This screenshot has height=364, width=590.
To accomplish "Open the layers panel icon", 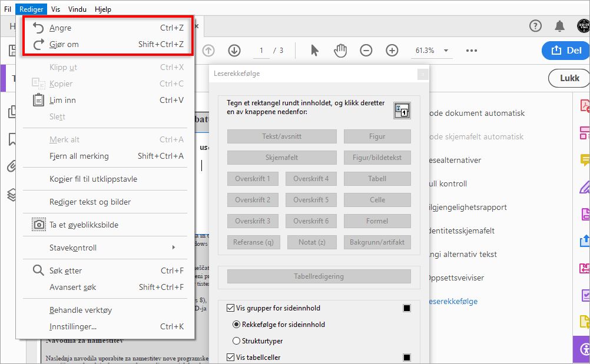I will tap(12, 195).
